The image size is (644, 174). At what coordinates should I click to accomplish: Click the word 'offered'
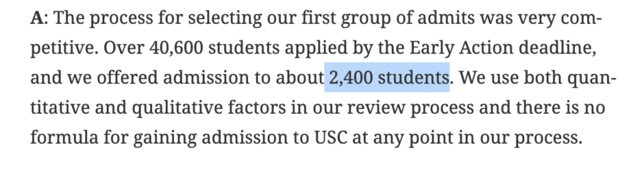(x=127, y=78)
